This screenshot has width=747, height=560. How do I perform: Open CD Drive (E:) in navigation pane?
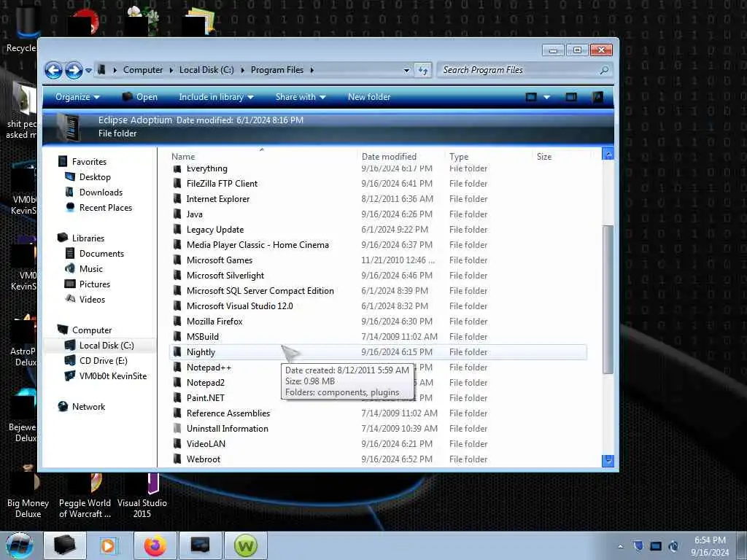click(x=104, y=360)
